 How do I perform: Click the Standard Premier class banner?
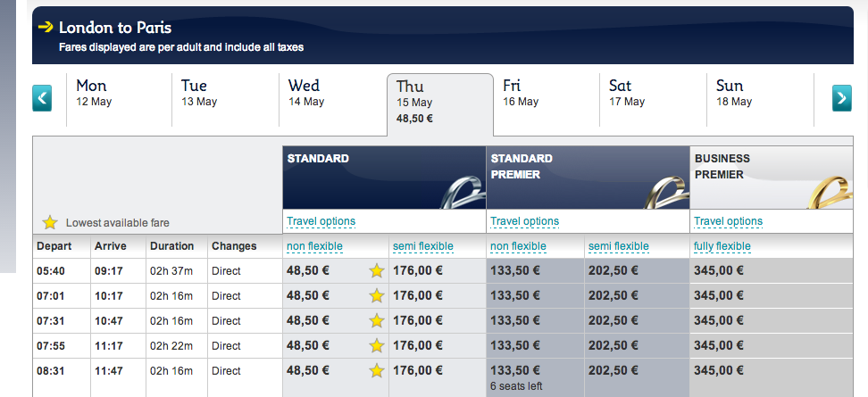(x=588, y=178)
